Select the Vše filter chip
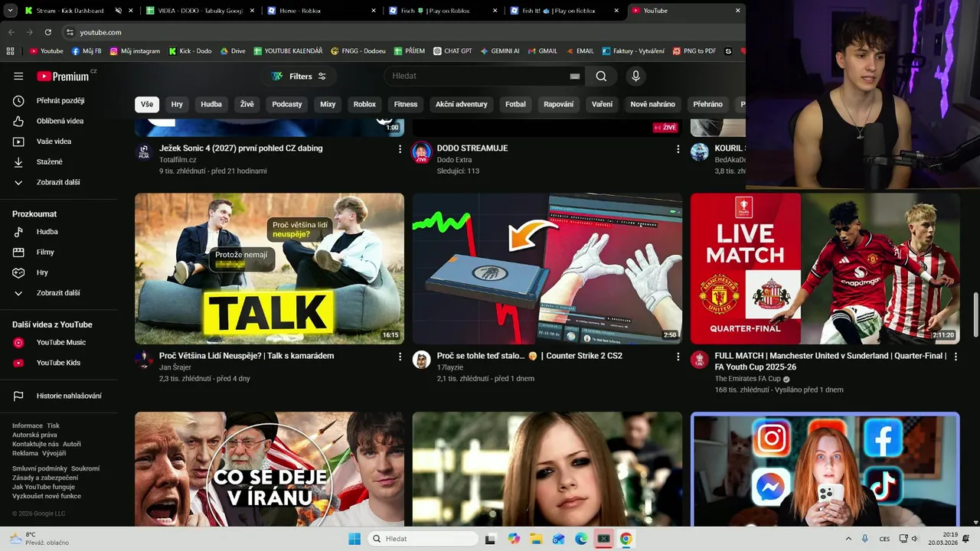The width and height of the screenshot is (980, 551). (x=147, y=104)
